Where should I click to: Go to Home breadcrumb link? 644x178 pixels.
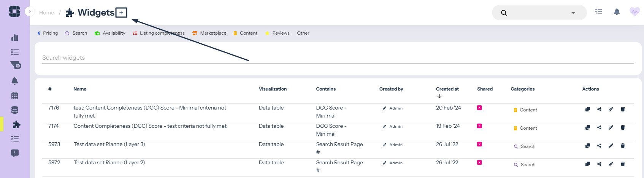tap(46, 13)
